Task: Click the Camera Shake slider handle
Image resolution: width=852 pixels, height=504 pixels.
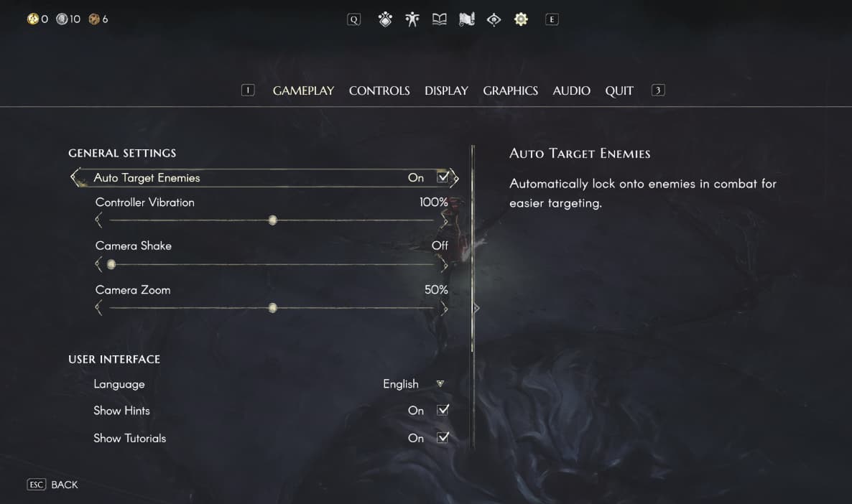Action: coord(111,264)
